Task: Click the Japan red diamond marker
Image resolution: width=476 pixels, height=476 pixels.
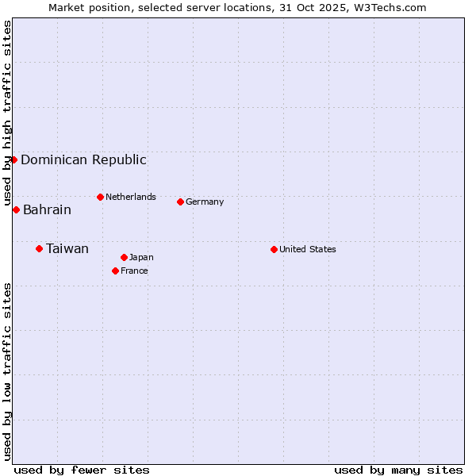Action: point(124,257)
